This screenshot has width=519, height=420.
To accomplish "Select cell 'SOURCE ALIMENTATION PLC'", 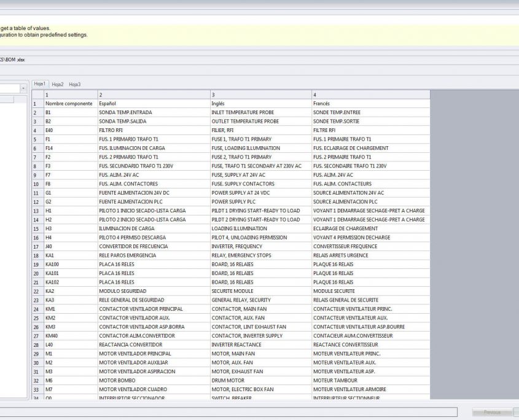I will point(371,202).
